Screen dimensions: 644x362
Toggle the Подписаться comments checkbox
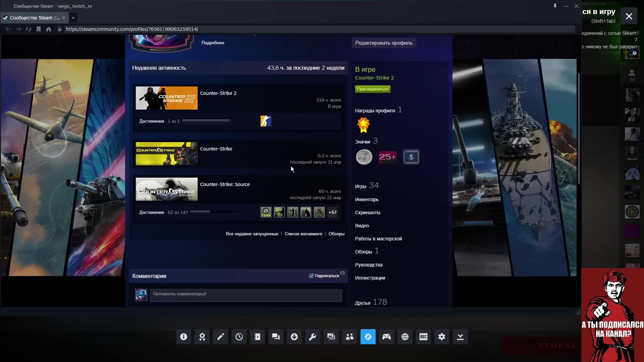coord(311,276)
